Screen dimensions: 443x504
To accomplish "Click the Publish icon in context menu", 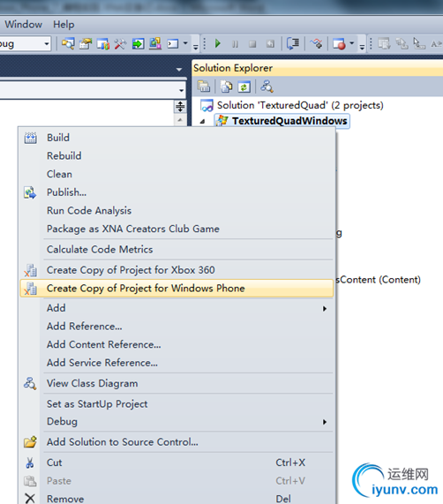I will click(x=30, y=192).
